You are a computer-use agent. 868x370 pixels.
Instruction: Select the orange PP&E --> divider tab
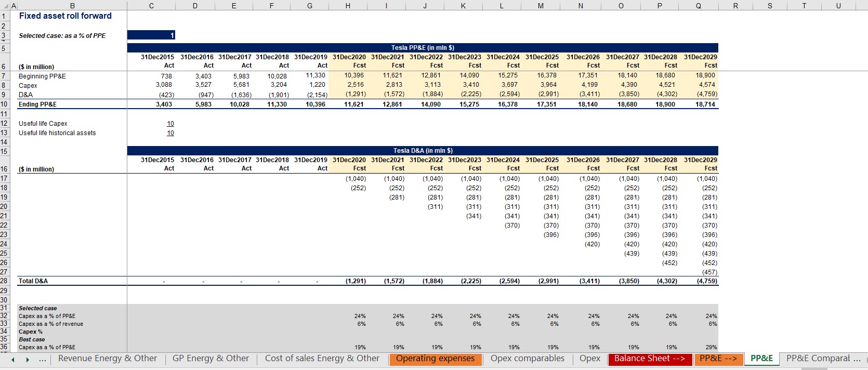tap(718, 359)
